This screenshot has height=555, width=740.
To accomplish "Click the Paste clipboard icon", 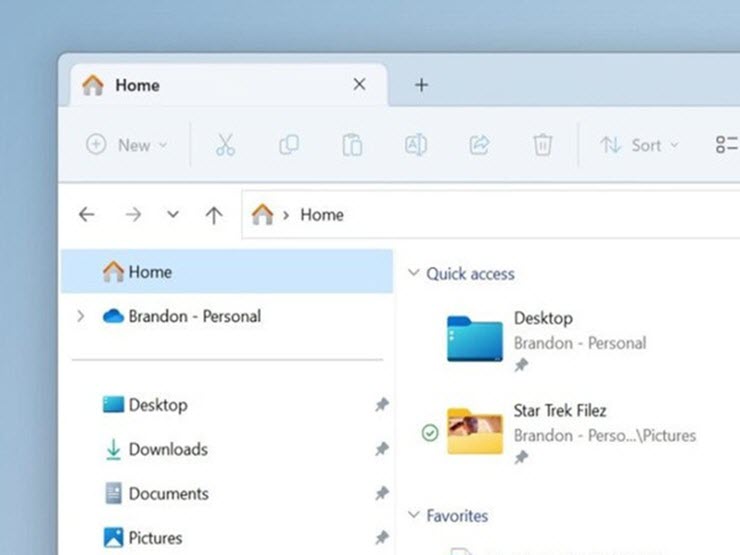I will [x=352, y=145].
